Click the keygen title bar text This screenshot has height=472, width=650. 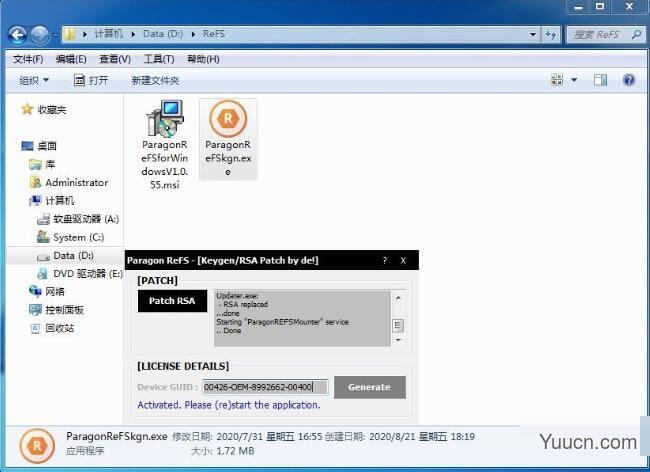(x=223, y=260)
